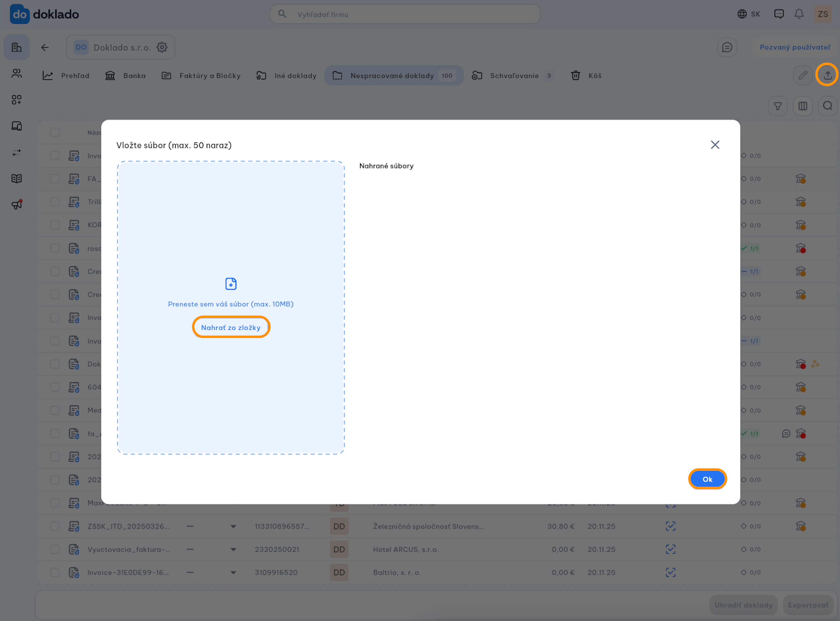Tick the select-all header checkbox
Viewport: 840px width, 621px height.
(x=55, y=133)
